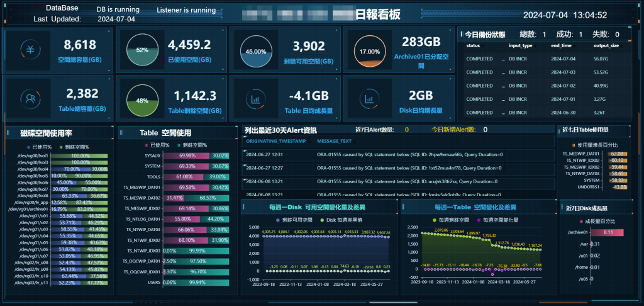This screenshot has height=306, width=644.
Task: Click the TS_MESWIP_DAT01 -62.08 growth bar
Action: pos(619,154)
